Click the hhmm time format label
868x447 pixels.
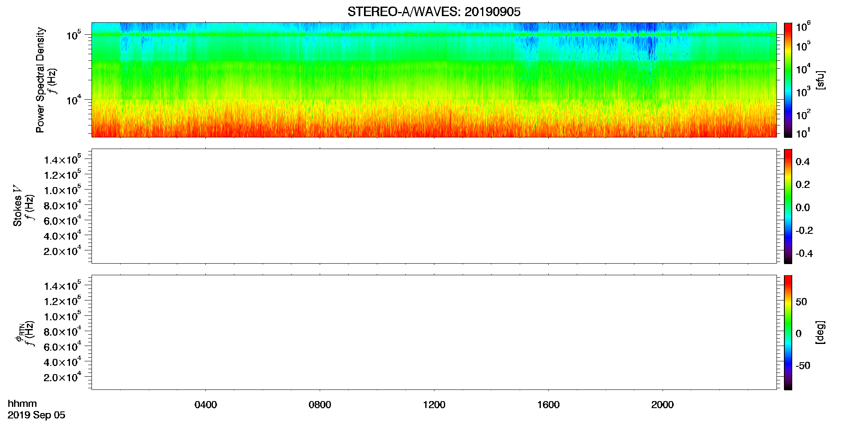pyautogui.click(x=22, y=404)
